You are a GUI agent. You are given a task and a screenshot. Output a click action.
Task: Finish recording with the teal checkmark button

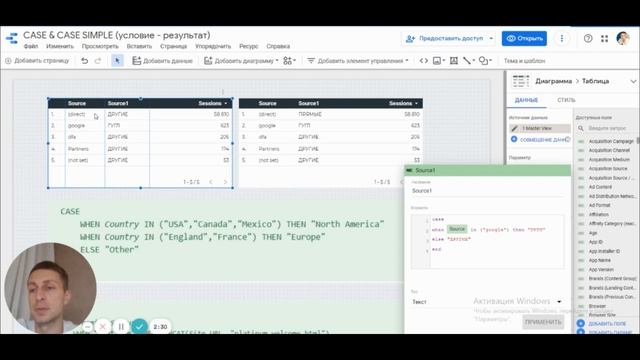tap(139, 327)
